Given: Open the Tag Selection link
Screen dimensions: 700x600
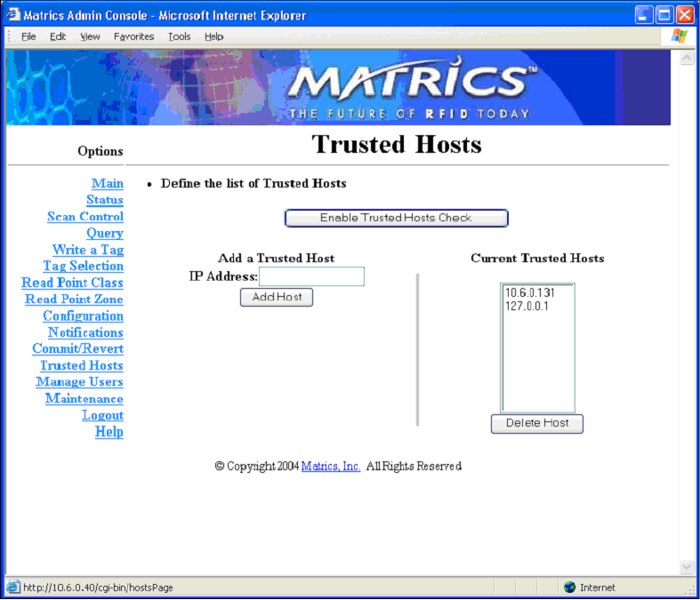Looking at the screenshot, I should 84,267.
